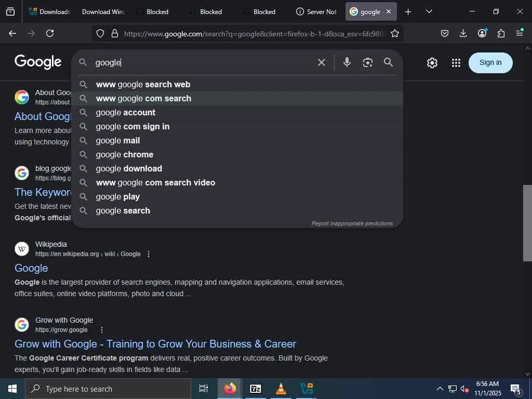This screenshot has width=532, height=399.
Task: Click in the Google search input field
Action: click(x=204, y=62)
